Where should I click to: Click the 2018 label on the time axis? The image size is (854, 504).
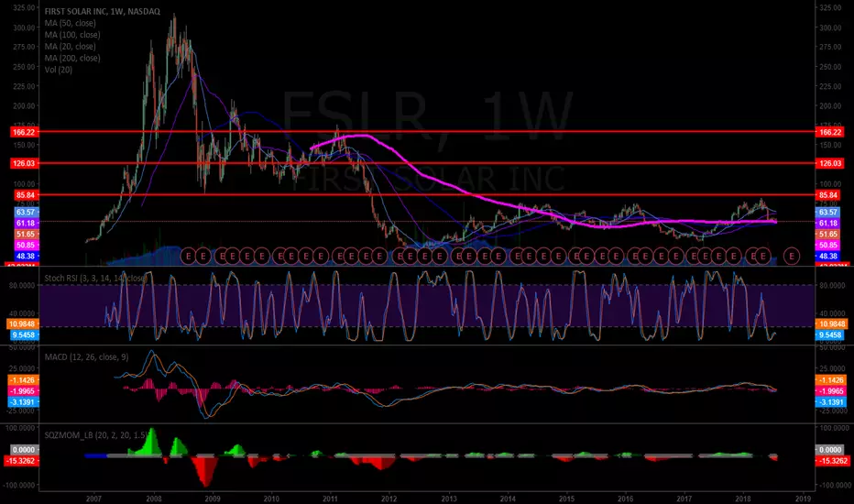pos(743,498)
